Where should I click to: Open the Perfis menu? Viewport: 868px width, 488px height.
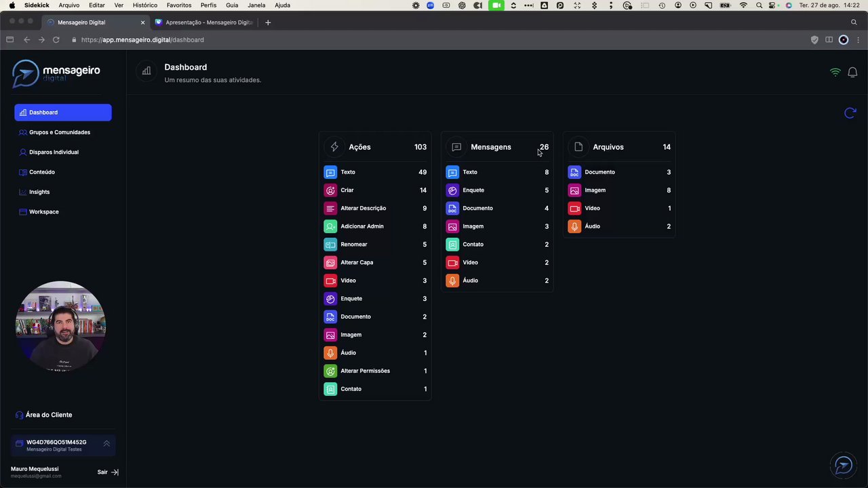click(x=208, y=5)
